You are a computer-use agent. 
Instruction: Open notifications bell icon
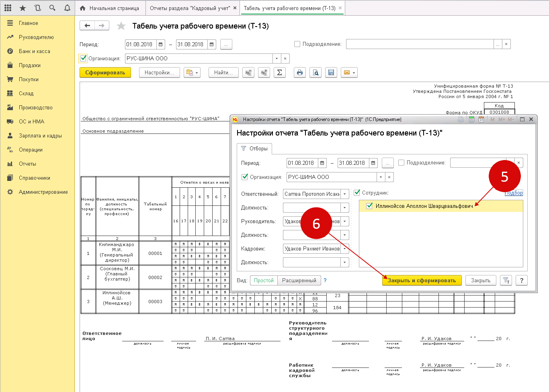pos(67,8)
